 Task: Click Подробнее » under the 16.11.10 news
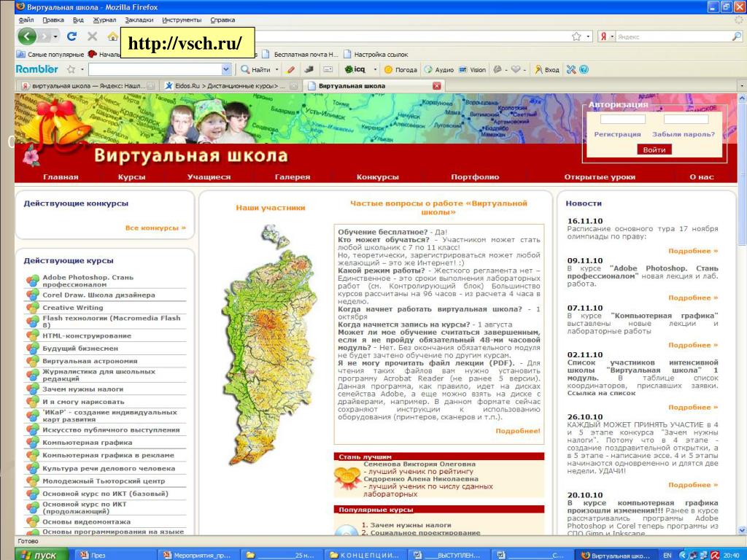(x=693, y=251)
